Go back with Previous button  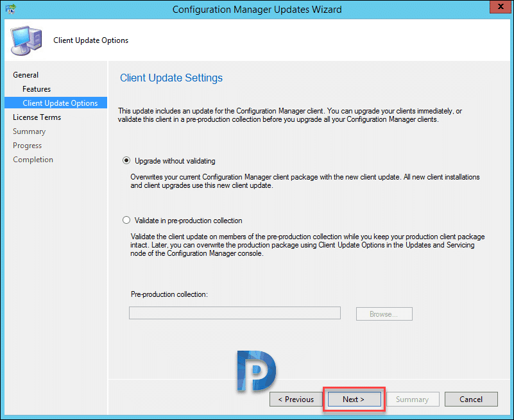(x=296, y=399)
